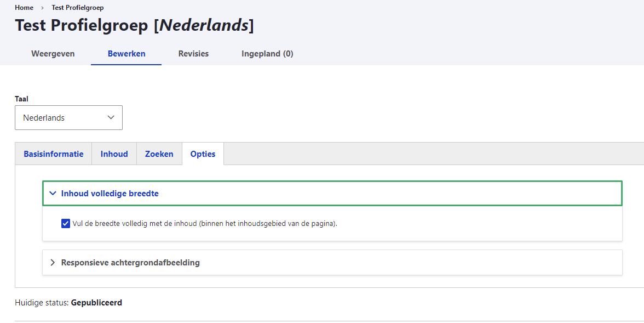Click the Test Profielgroep breadcrumb item
The image size is (644, 323).
pyautogui.click(x=77, y=8)
